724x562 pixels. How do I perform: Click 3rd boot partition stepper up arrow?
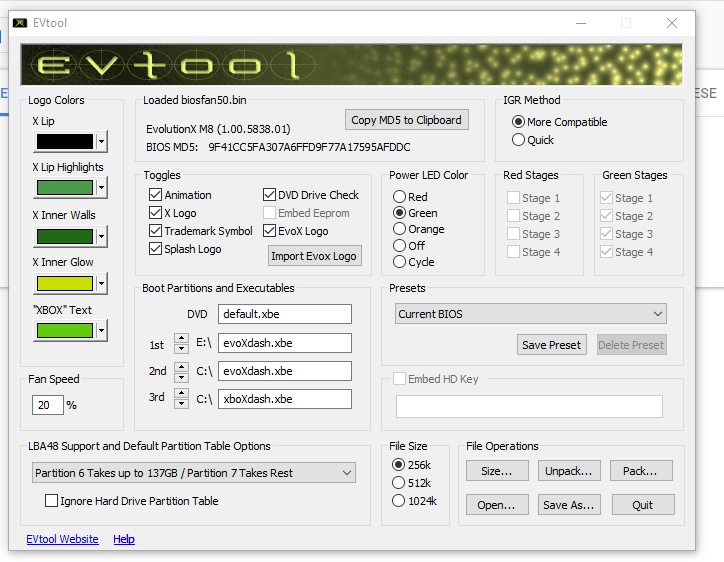181,393
